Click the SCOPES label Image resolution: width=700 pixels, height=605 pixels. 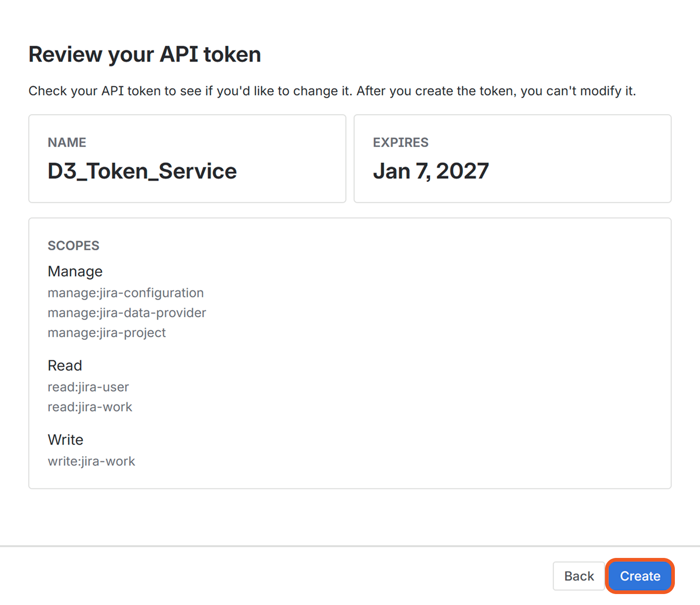tap(74, 245)
